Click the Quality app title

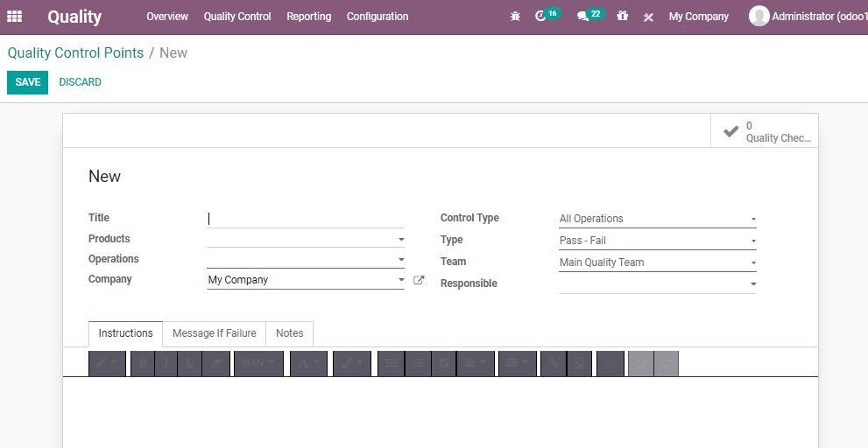(74, 17)
